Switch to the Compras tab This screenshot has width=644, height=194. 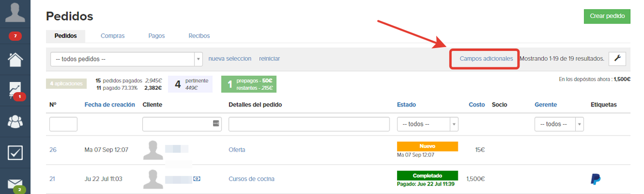(x=113, y=36)
